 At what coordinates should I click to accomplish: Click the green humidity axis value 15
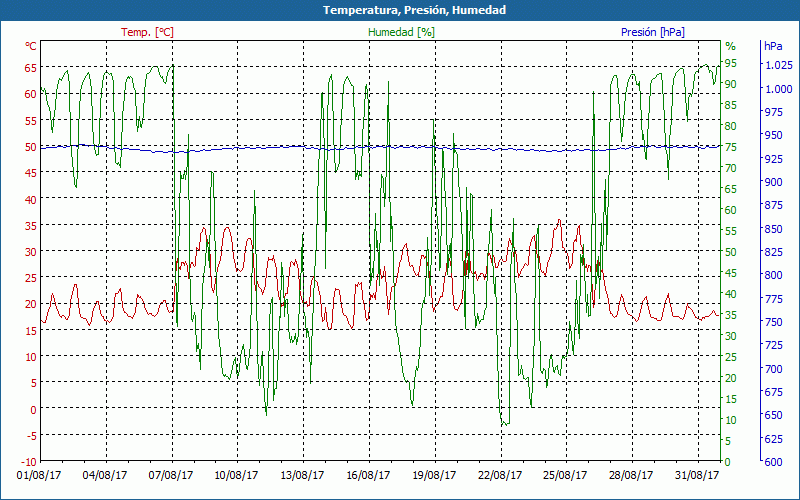(731, 399)
